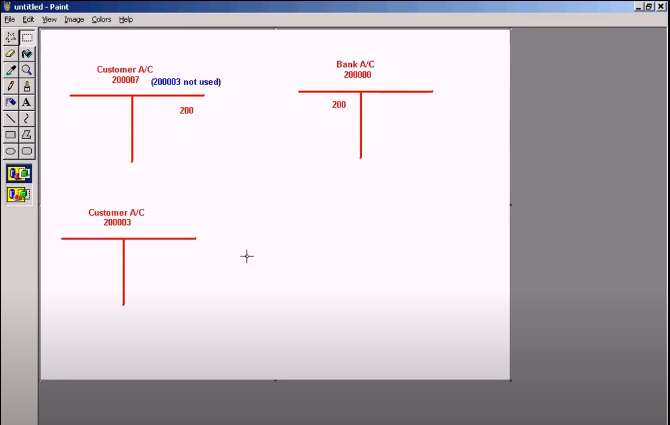This screenshot has width=670, height=425.
Task: Click the canvas bottom-edge resize handle
Action: tap(276, 380)
